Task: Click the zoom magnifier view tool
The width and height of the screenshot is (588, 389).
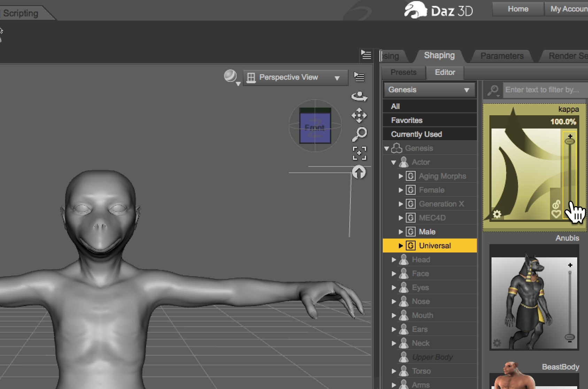Action: (359, 134)
